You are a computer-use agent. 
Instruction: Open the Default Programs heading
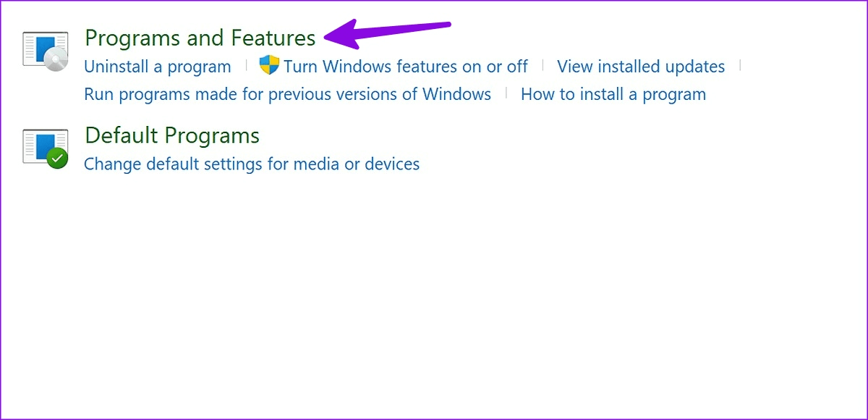click(x=171, y=135)
